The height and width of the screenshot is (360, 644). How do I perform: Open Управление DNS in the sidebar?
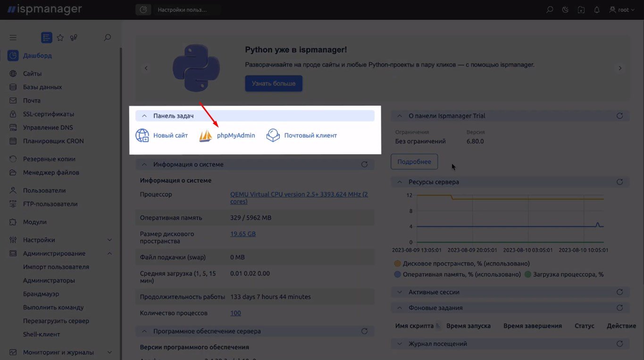point(48,127)
